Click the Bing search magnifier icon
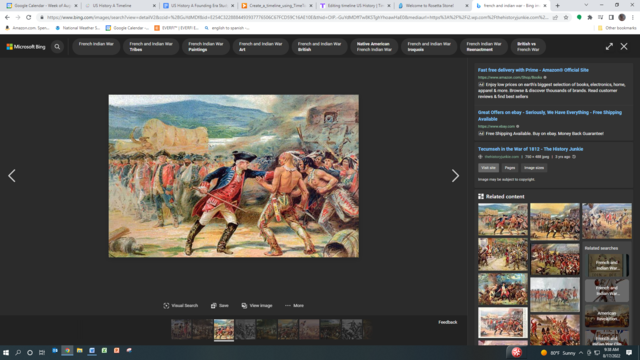640x360 pixels. click(57, 47)
